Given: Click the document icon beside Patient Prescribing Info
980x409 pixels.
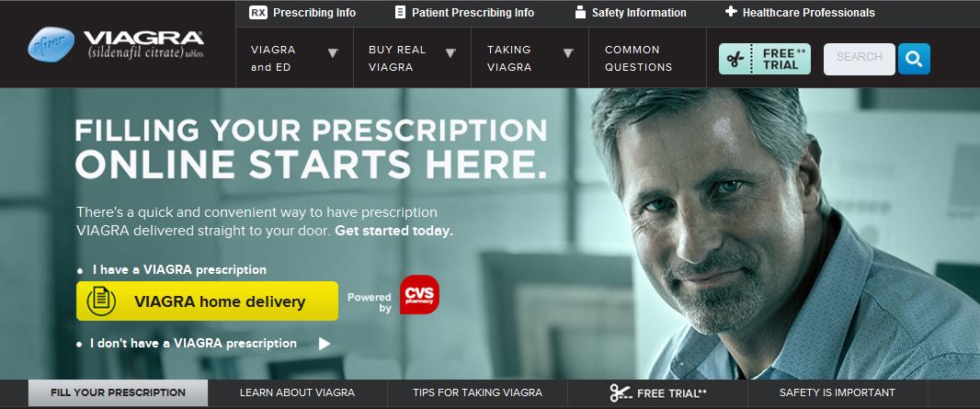Looking at the screenshot, I should coord(400,13).
